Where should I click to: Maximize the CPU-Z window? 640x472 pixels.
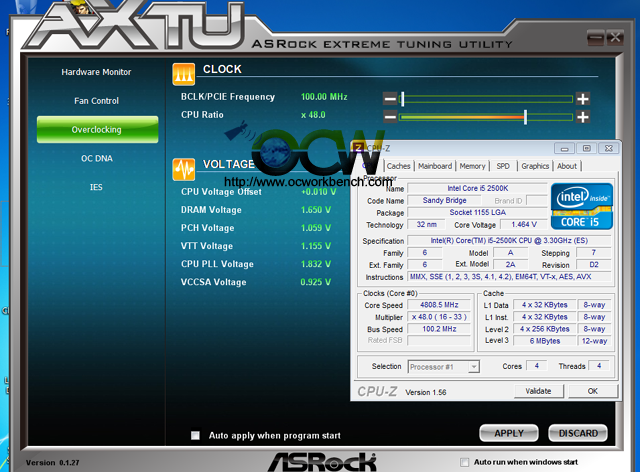point(587,148)
